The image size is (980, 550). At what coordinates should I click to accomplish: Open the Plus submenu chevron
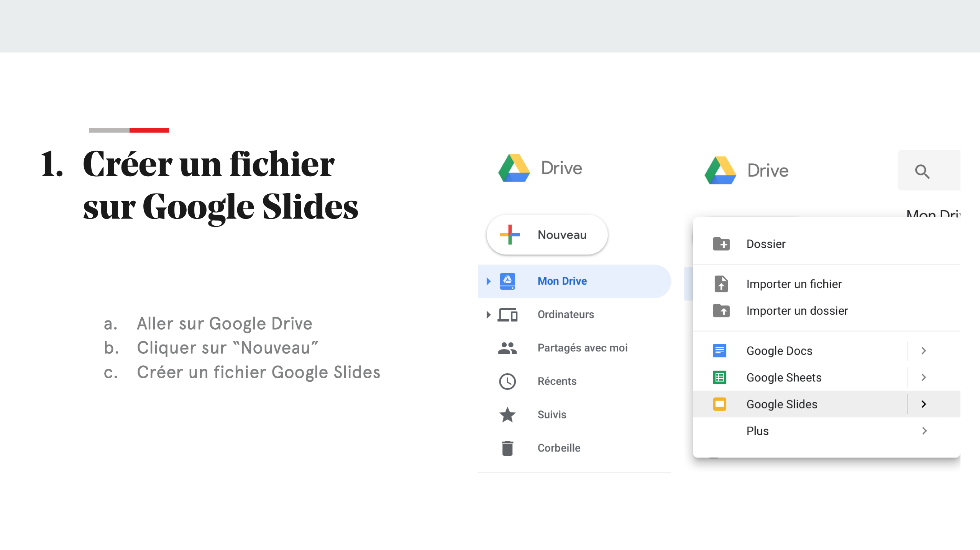point(924,431)
